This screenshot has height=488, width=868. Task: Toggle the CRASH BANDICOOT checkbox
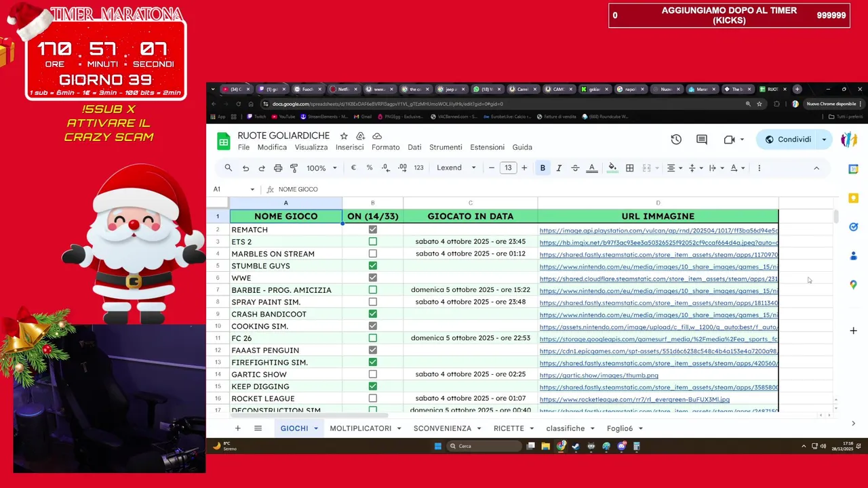372,314
